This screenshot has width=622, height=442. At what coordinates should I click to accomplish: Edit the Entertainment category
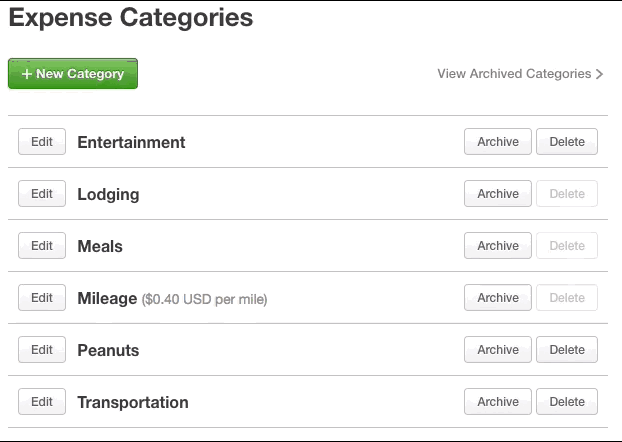coord(42,142)
